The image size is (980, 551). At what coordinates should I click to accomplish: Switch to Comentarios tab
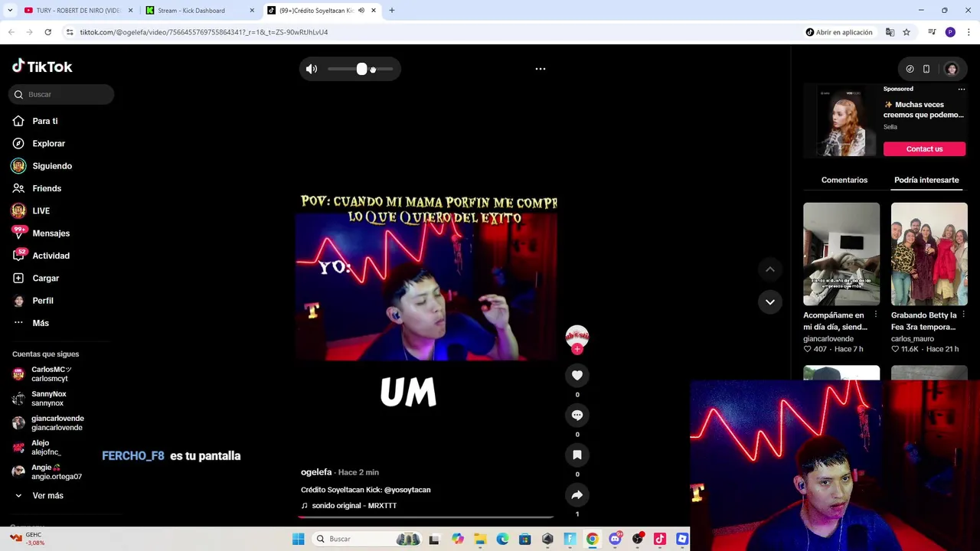click(844, 180)
